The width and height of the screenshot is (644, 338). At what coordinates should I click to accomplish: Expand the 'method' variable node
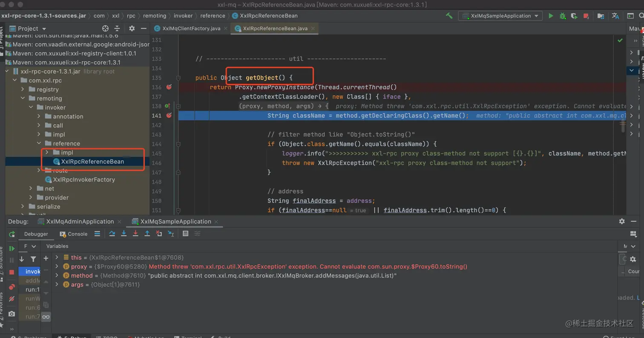(57, 275)
